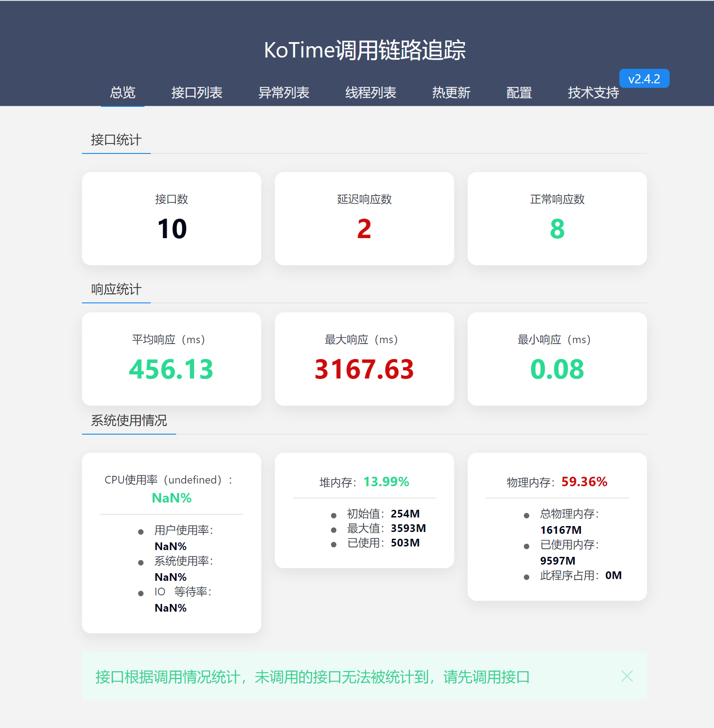Click the v2.4.2 version badge

[x=644, y=79]
